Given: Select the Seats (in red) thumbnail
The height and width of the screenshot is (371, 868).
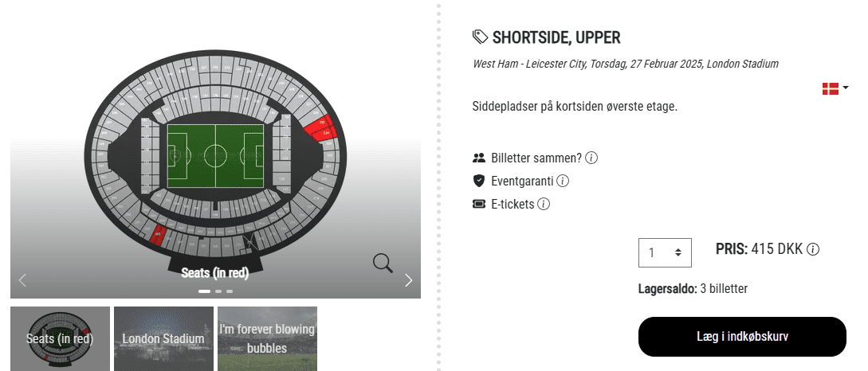Looking at the screenshot, I should click(60, 338).
